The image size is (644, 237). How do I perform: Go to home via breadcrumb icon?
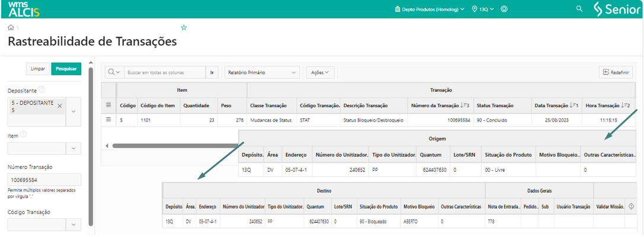click(x=11, y=27)
